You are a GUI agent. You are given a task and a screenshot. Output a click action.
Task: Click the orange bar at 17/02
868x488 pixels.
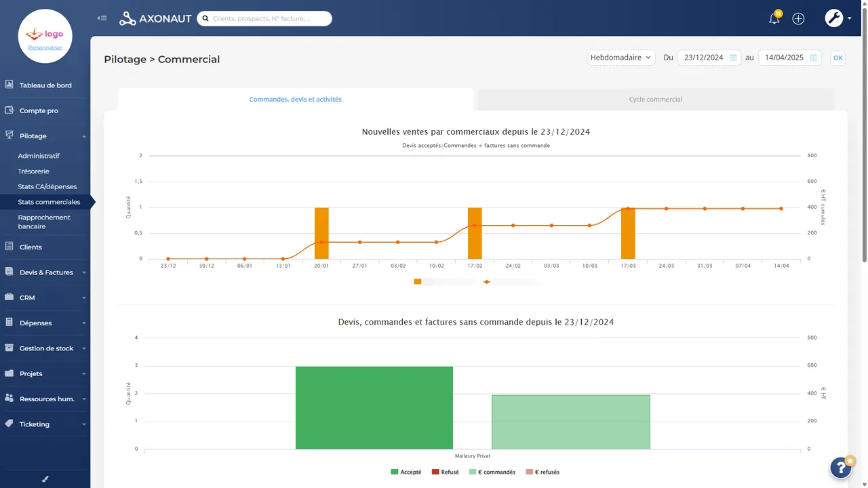pos(475,233)
